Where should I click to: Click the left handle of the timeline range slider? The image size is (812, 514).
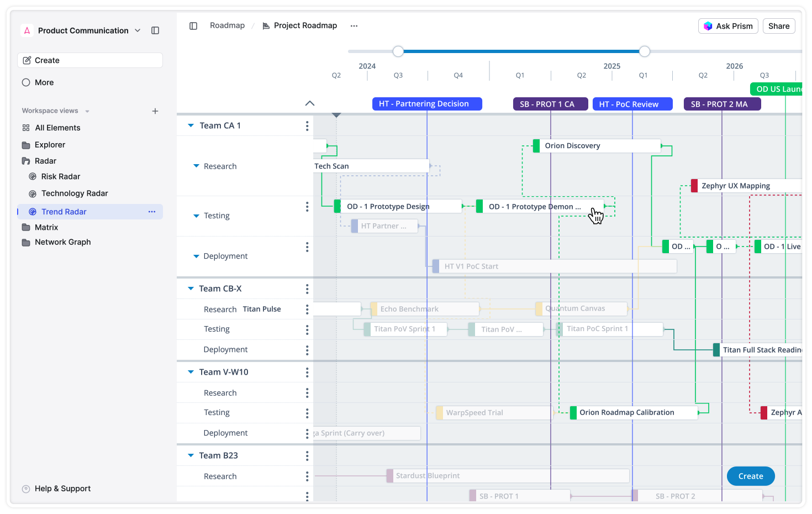click(x=398, y=51)
